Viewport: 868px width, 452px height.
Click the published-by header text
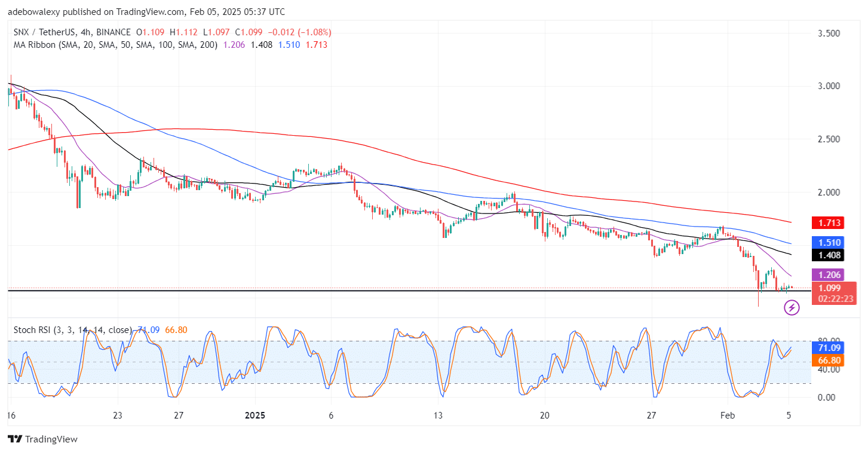pyautogui.click(x=146, y=12)
